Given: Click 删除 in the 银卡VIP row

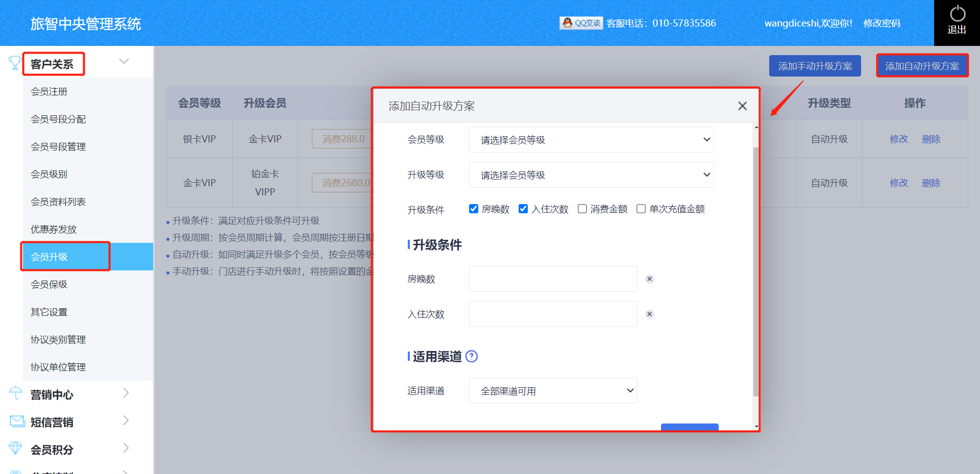Looking at the screenshot, I should (x=931, y=139).
